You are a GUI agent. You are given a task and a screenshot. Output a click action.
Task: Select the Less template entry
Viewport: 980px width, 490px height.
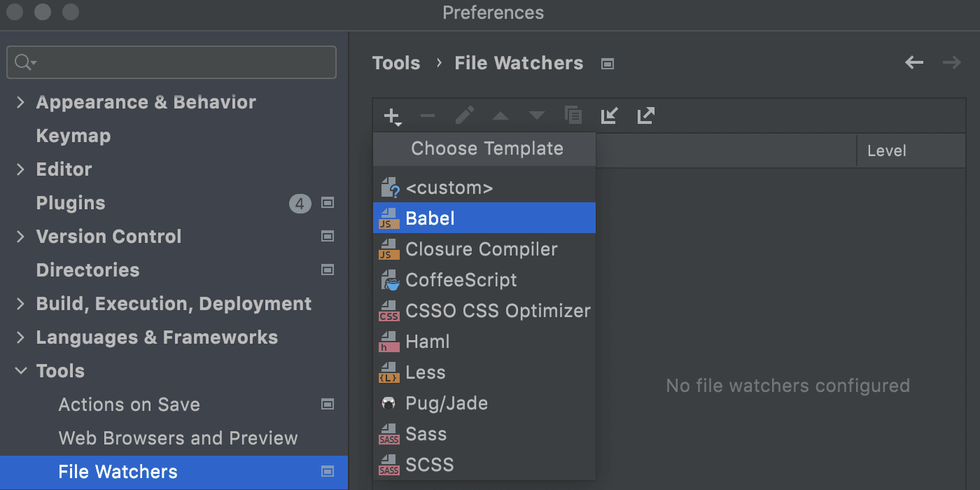click(x=484, y=372)
